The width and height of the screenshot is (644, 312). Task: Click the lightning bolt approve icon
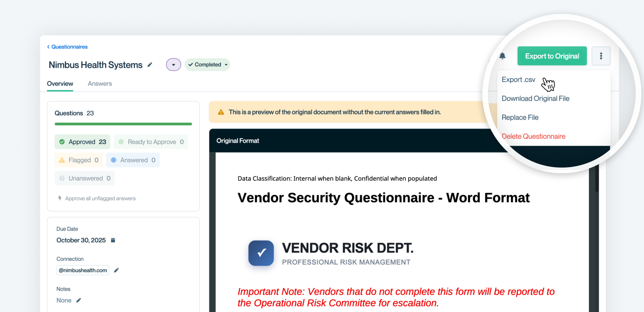click(60, 198)
